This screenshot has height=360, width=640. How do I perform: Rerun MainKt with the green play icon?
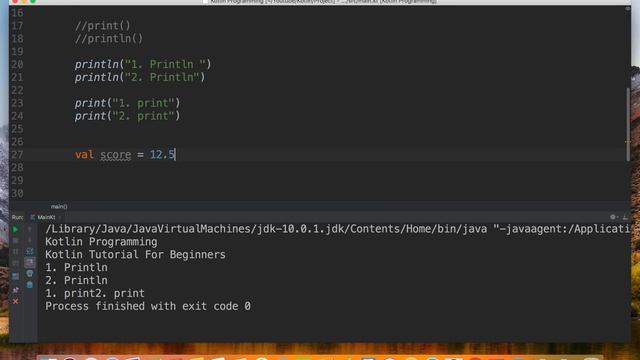pyautogui.click(x=15, y=229)
